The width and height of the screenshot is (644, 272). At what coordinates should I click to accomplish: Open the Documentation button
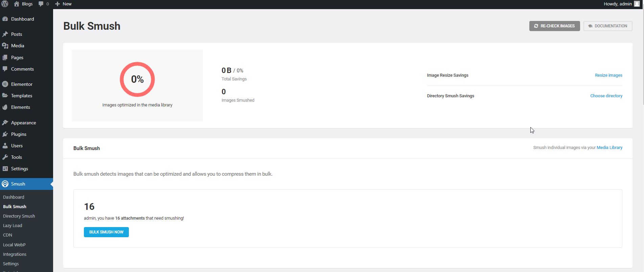click(x=608, y=26)
